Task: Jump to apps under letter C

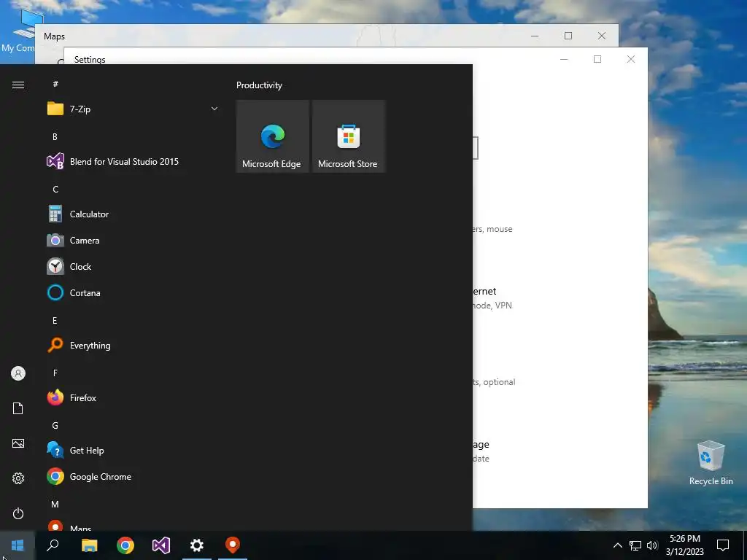Action: [55, 190]
